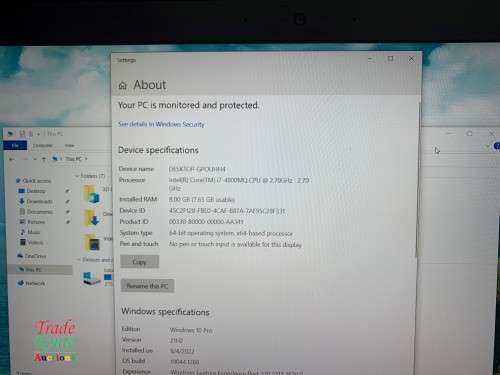Click the Settings window scrollbar

coord(418,180)
